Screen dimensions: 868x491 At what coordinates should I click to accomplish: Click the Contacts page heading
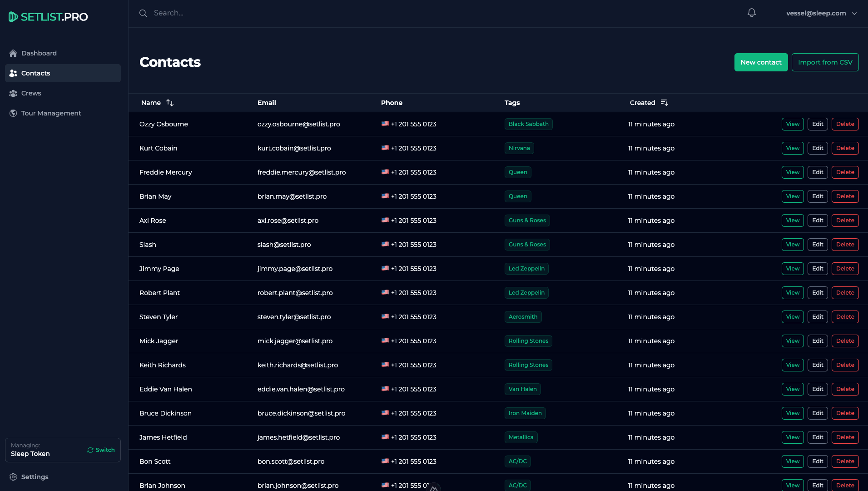(x=170, y=62)
